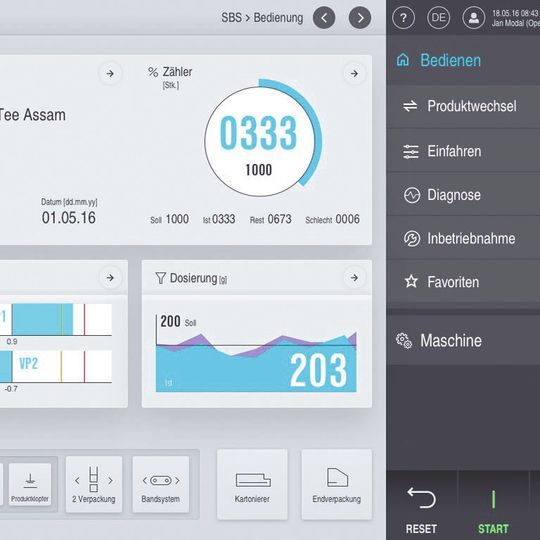Open the user profile icon
540x540 pixels.
474,18
